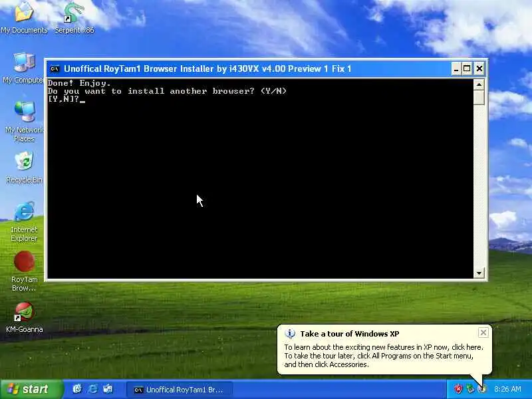This screenshot has width=532, height=399.
Task: Open the console window's system menu icon
Action: click(55, 69)
